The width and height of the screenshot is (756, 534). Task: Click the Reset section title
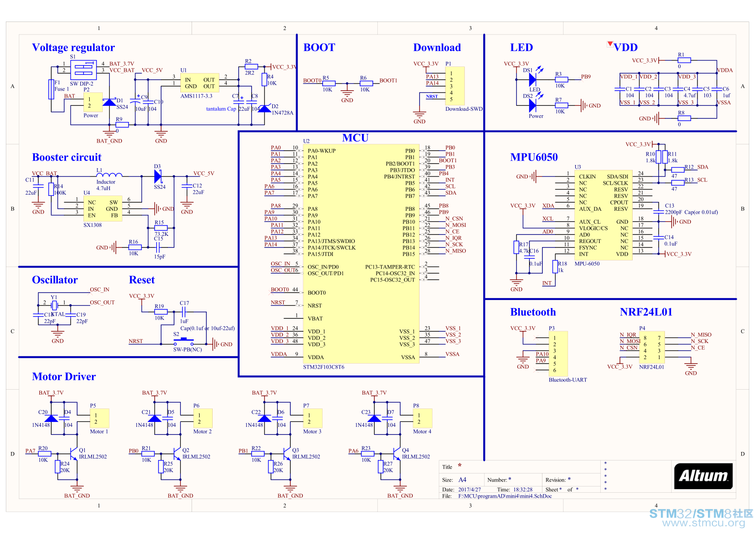point(142,280)
